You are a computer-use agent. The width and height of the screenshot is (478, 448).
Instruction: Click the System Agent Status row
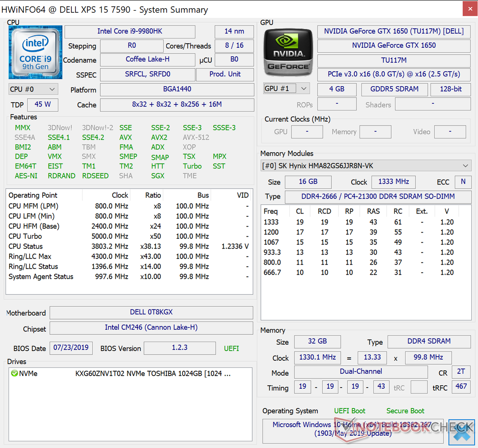click(x=129, y=277)
